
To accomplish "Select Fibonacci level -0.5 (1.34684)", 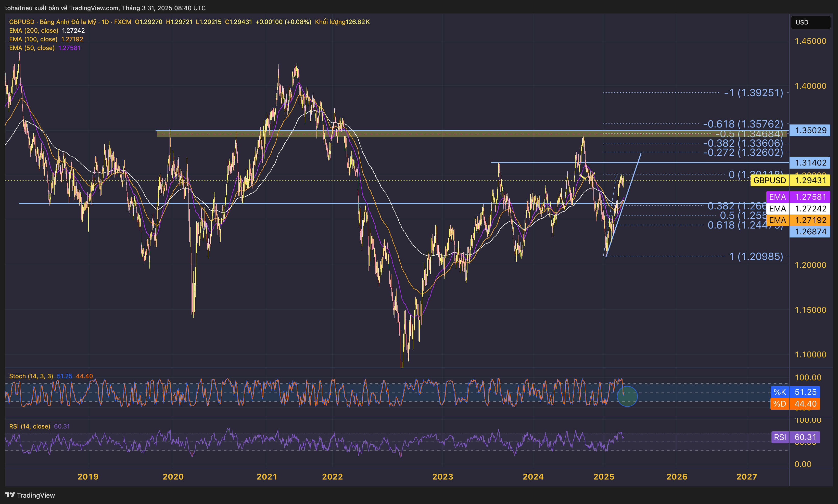I will [749, 134].
